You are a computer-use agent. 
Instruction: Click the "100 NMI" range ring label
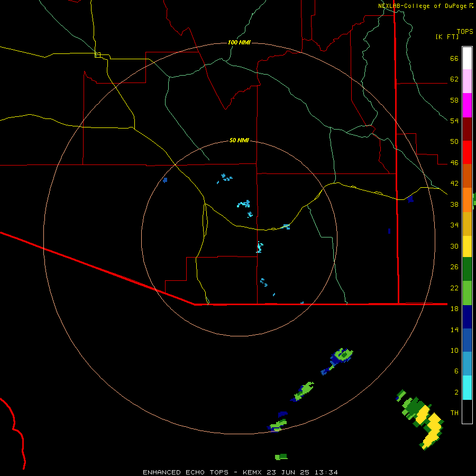[x=239, y=42]
